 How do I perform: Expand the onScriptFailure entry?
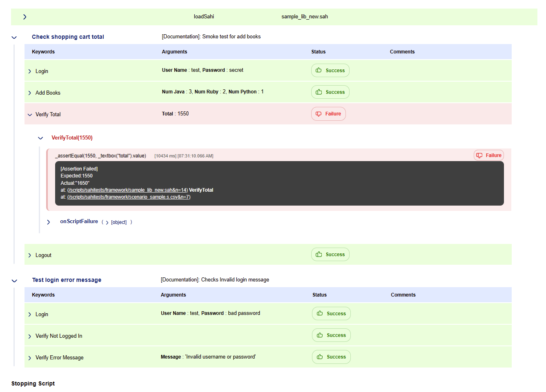49,222
